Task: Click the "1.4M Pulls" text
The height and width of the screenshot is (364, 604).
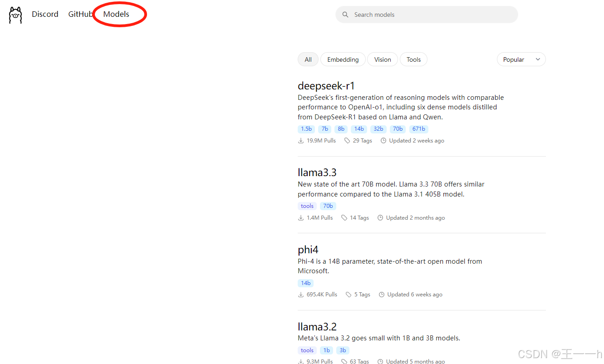Action: point(320,218)
